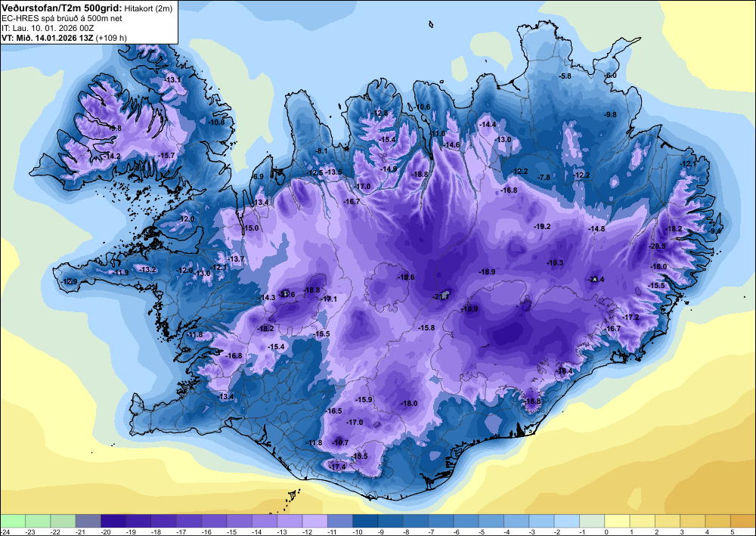
Task: Click the temperature value -16.5
Action: pos(333,411)
